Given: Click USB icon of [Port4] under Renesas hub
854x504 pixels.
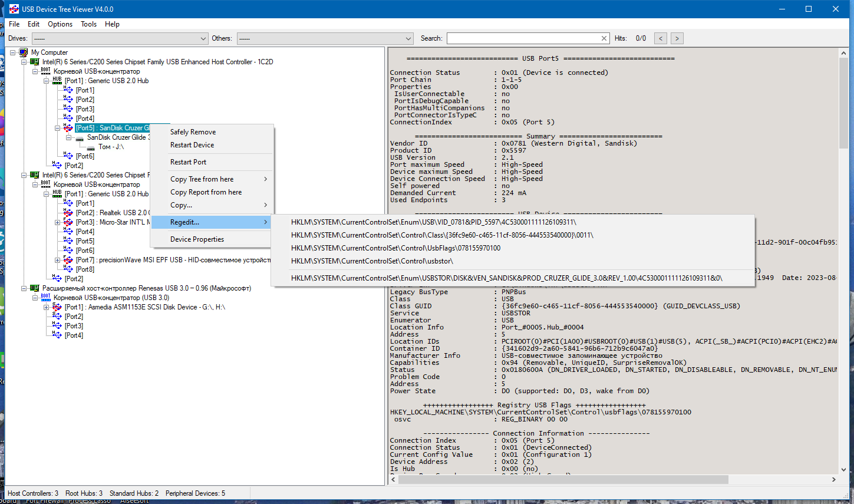Looking at the screenshot, I should [57, 335].
